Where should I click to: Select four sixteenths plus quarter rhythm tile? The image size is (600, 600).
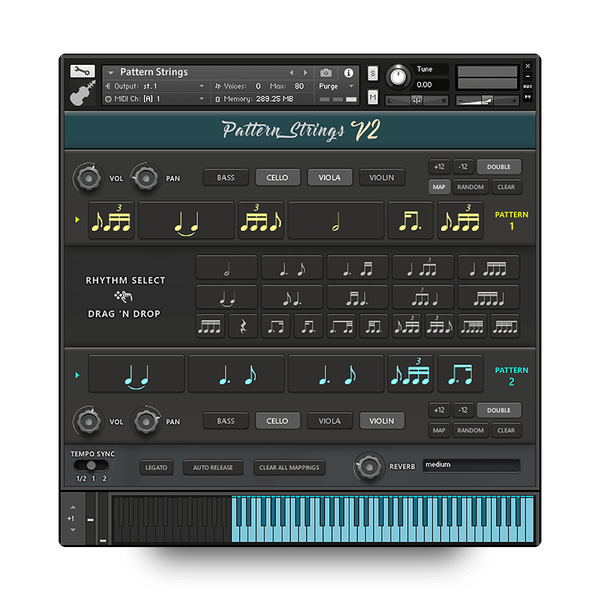pos(489,297)
